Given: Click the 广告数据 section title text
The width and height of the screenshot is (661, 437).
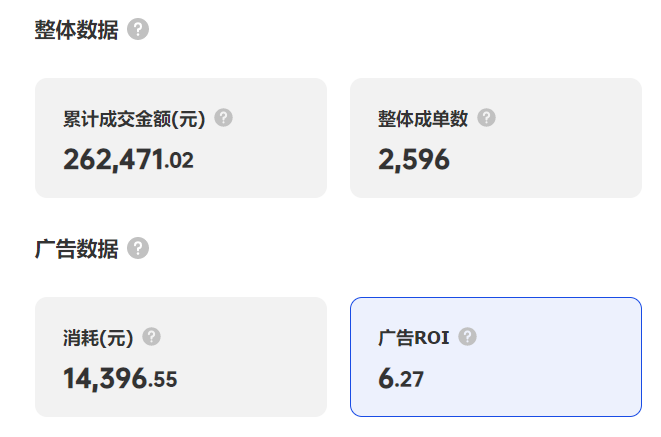Looking at the screenshot, I should [x=76, y=249].
